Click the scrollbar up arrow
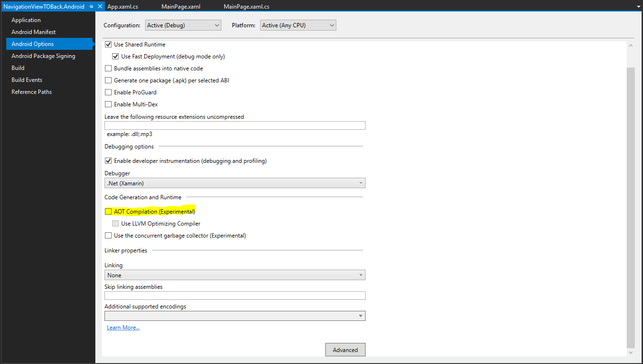This screenshot has width=643, height=364. point(631,45)
